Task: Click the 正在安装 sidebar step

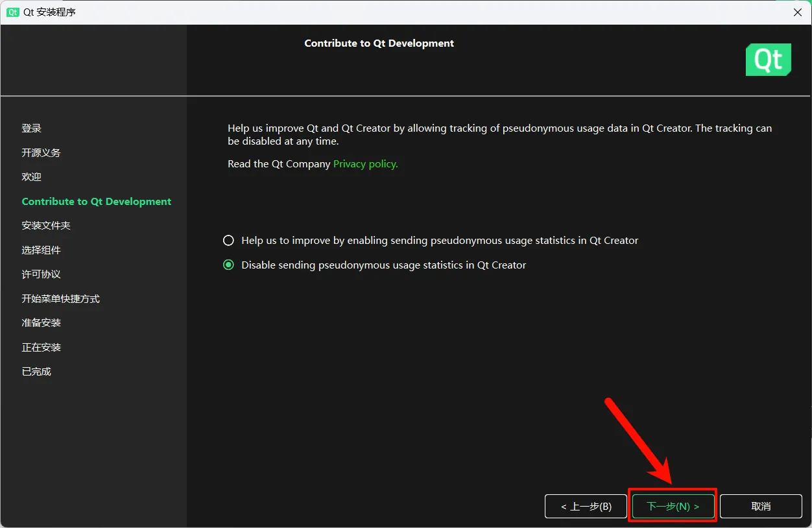Action: pyautogui.click(x=41, y=348)
